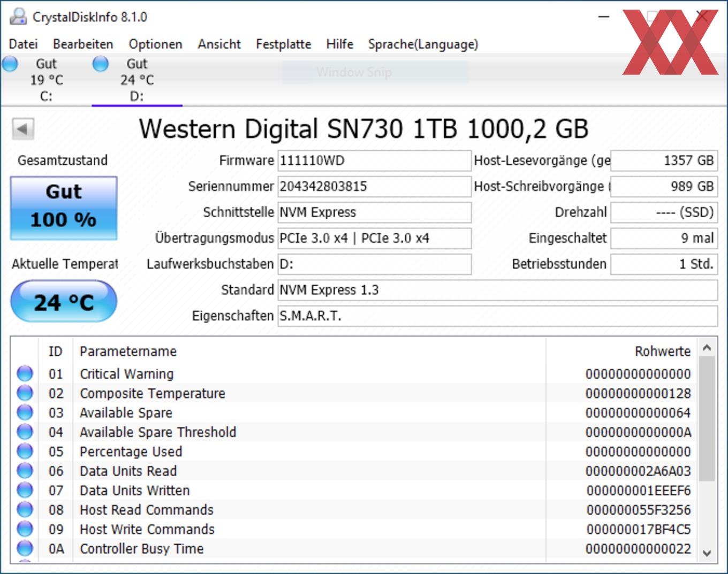Click the Laufwerksbuchstaben field D:
The image size is (728, 574).
point(374,264)
